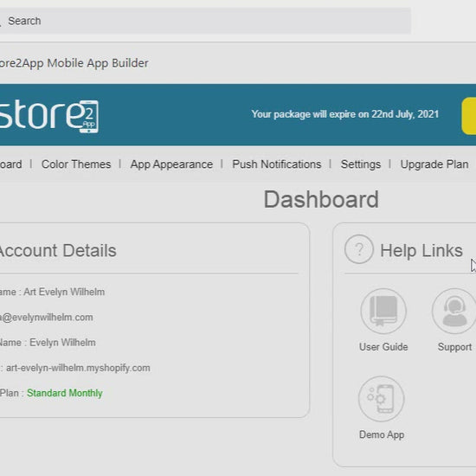Click art-evelyn-wilhelm.myshopify.com store address

78,368
